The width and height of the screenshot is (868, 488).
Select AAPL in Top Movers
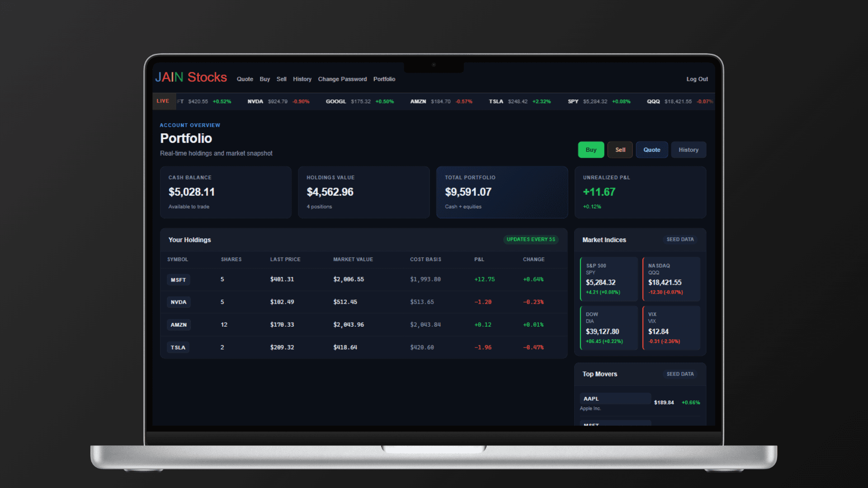(615, 399)
